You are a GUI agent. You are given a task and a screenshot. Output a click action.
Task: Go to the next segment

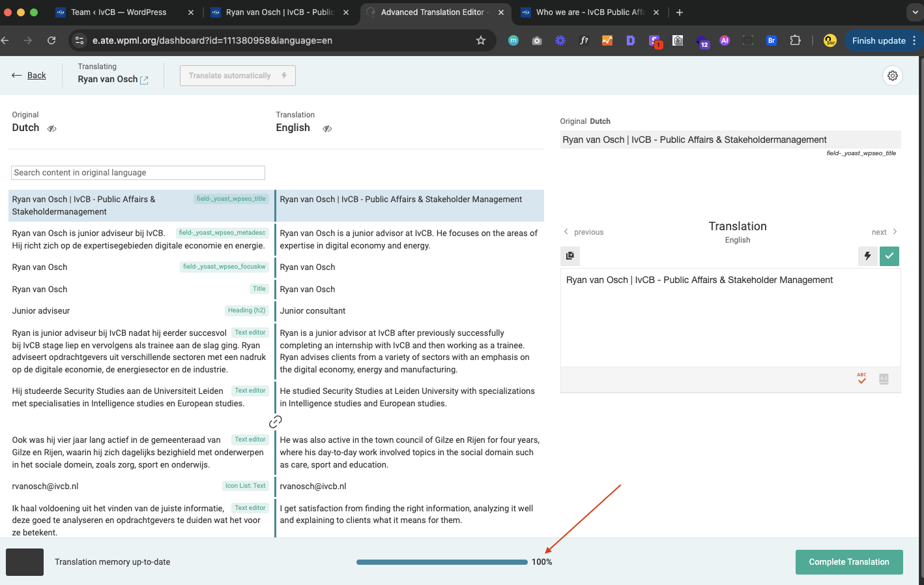884,232
